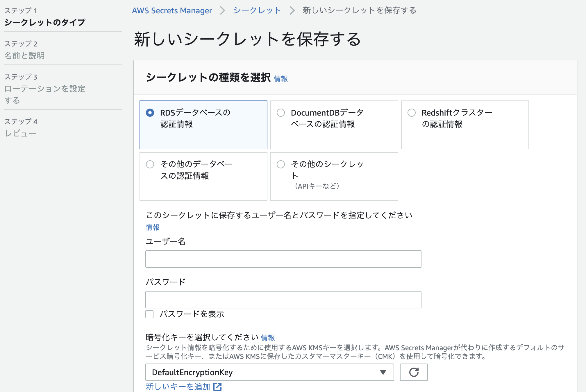Open the DefaultEncryptionKey selection combo box
The height and width of the screenshot is (392, 586).
tap(269, 372)
